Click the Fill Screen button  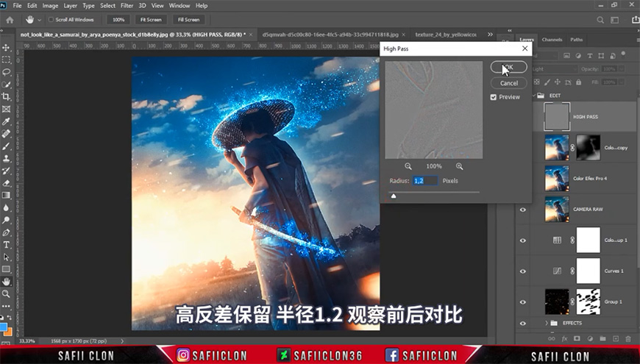pyautogui.click(x=188, y=20)
